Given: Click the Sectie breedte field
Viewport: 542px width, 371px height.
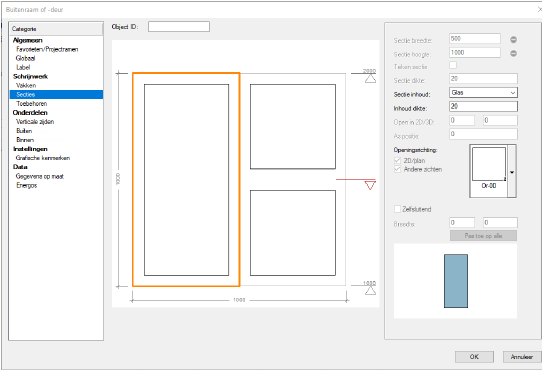Looking at the screenshot, I should pos(475,39).
